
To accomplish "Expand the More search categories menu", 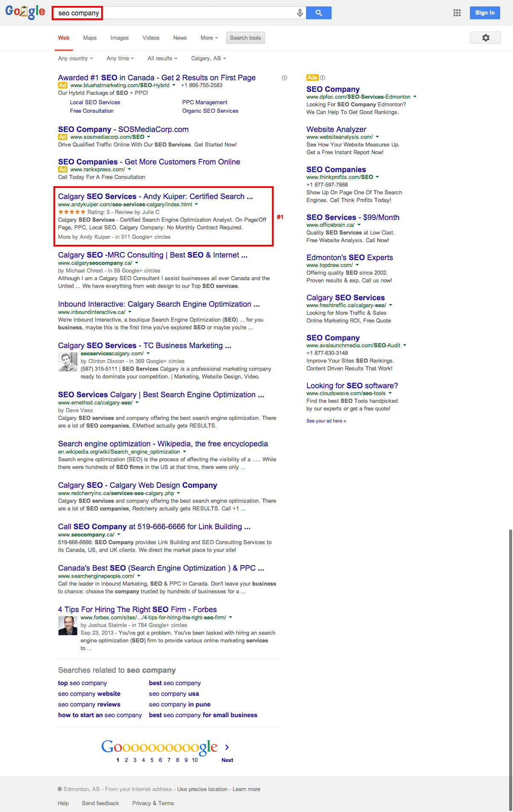I will pos(209,38).
